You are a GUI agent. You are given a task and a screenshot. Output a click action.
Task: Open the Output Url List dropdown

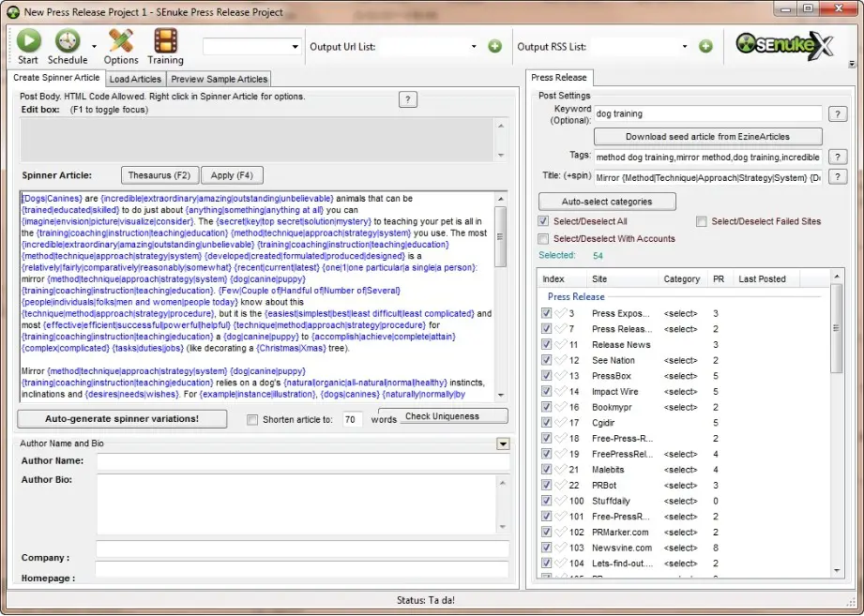474,47
